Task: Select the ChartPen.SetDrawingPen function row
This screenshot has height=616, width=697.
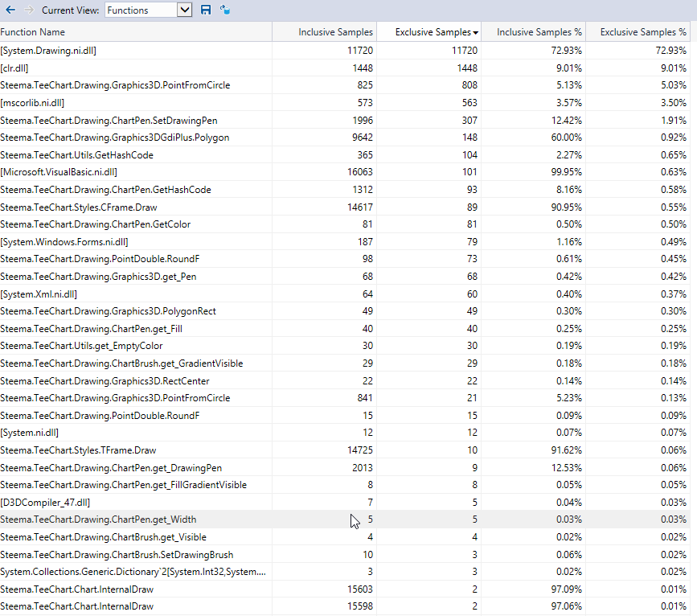Action: (345, 121)
